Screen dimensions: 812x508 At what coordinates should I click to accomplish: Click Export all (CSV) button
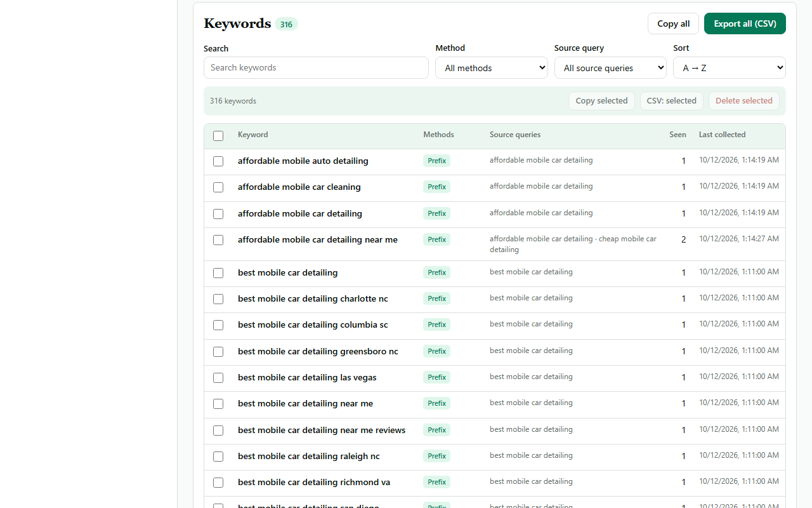745,23
